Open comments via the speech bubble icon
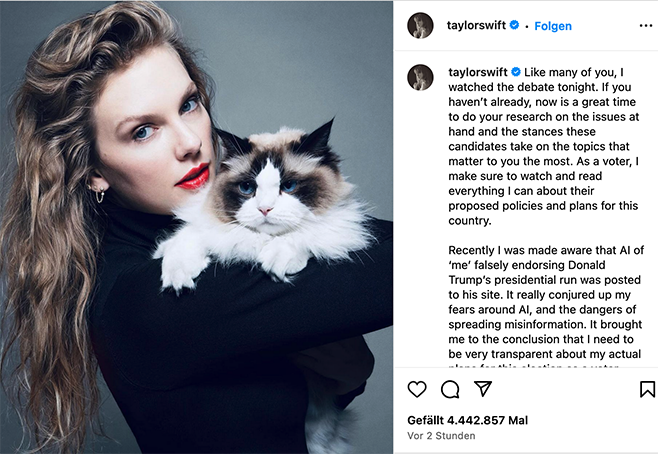This screenshot has width=658, height=454. pyautogui.click(x=450, y=389)
